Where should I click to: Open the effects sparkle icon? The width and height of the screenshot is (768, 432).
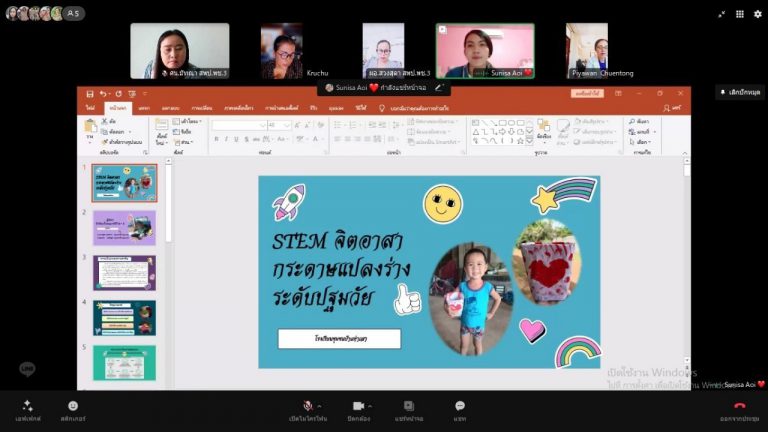point(27,406)
